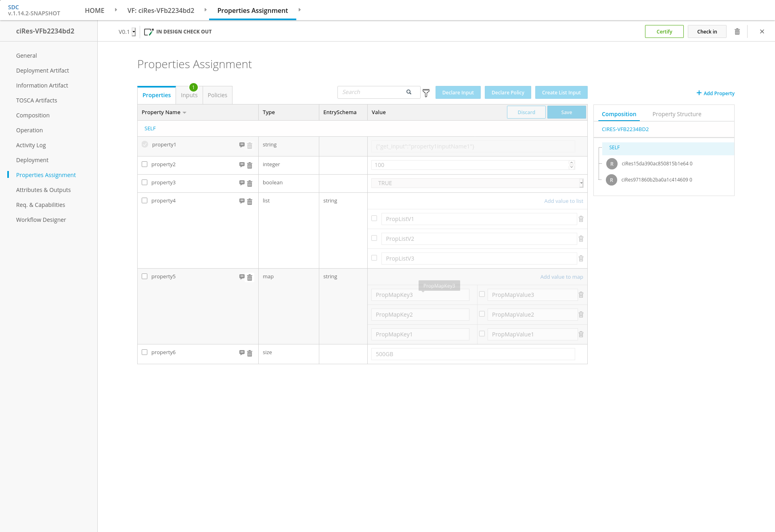
Task: Click Add value to map link
Action: [x=561, y=277]
